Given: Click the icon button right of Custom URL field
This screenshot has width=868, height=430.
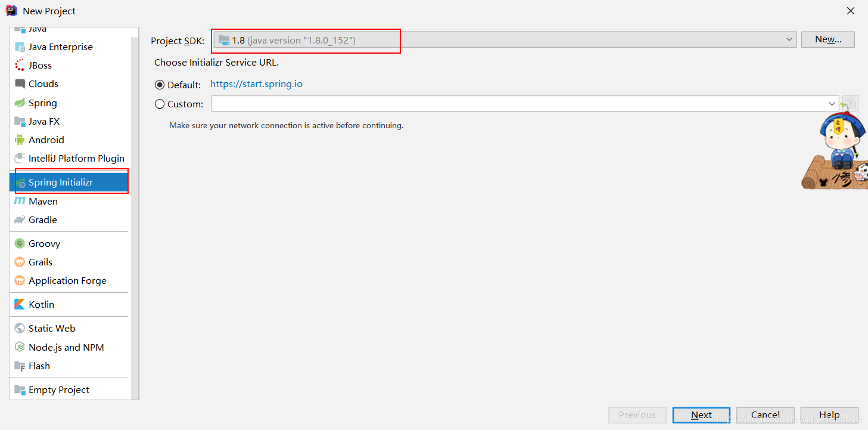Looking at the screenshot, I should tap(850, 103).
